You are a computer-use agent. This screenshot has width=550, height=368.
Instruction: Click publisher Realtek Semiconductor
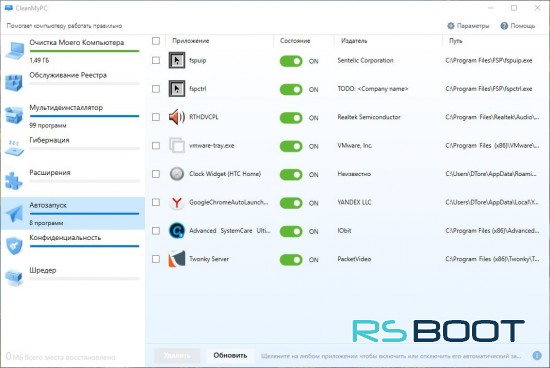tap(369, 117)
